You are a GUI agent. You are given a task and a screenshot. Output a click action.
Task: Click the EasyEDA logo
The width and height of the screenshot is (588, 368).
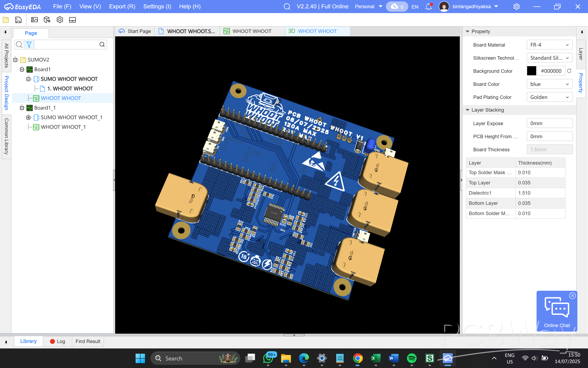[23, 7]
